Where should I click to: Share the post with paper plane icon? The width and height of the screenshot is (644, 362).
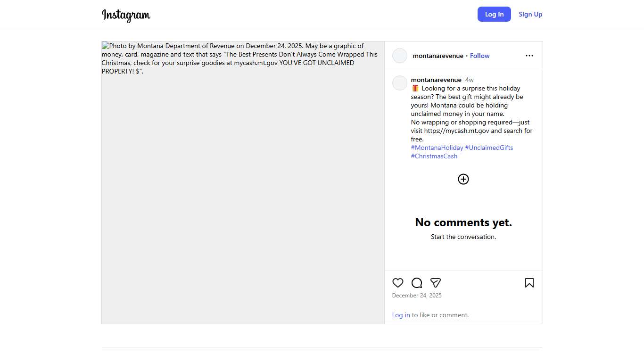tap(436, 283)
